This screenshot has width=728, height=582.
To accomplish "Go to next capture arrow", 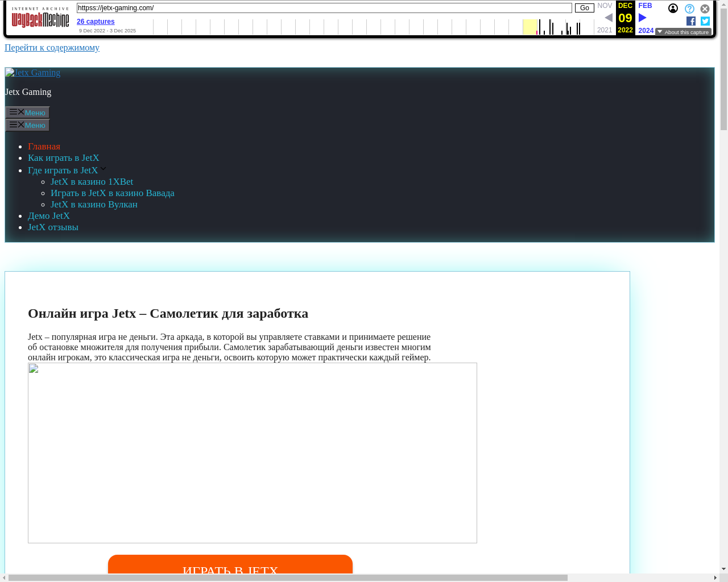I will pyautogui.click(x=643, y=18).
